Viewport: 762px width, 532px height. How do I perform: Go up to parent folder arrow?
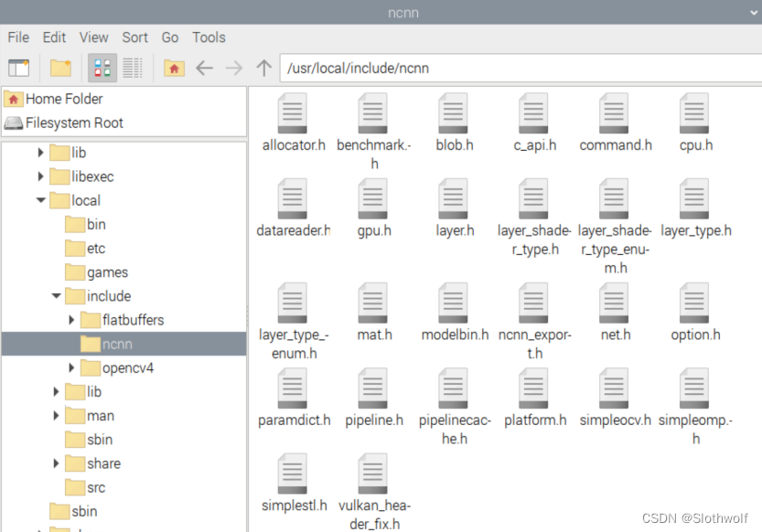pyautogui.click(x=263, y=68)
